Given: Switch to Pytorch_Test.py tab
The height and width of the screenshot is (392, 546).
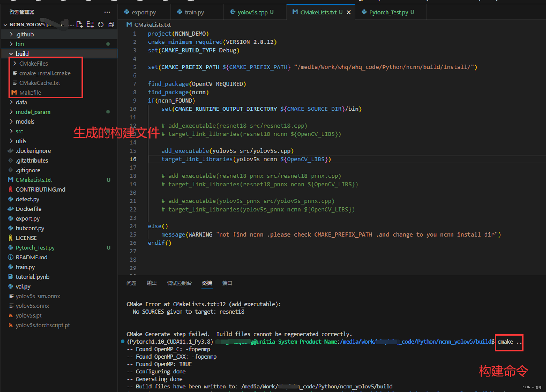Looking at the screenshot, I should [391, 12].
